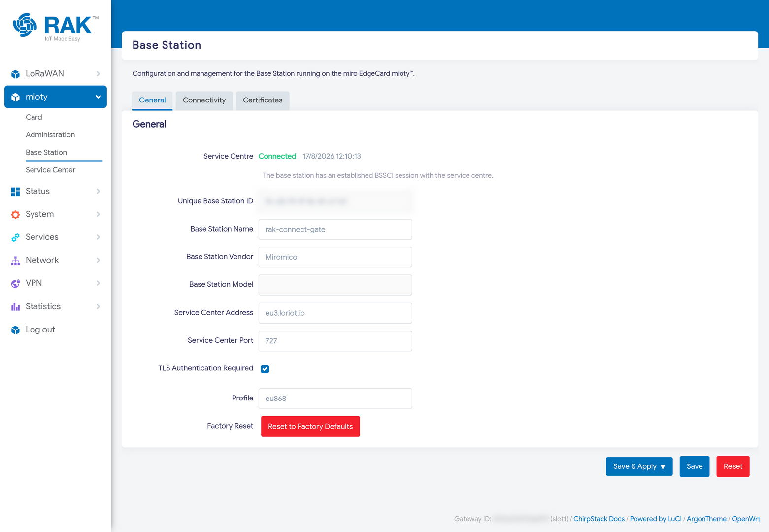Collapse the mioty menu chevron
Viewport: 769px width, 532px height.
point(98,97)
